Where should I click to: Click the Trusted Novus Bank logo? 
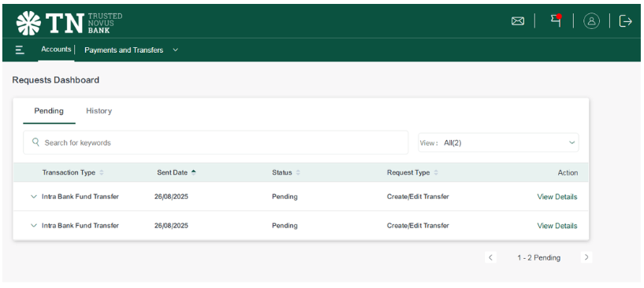(x=69, y=23)
